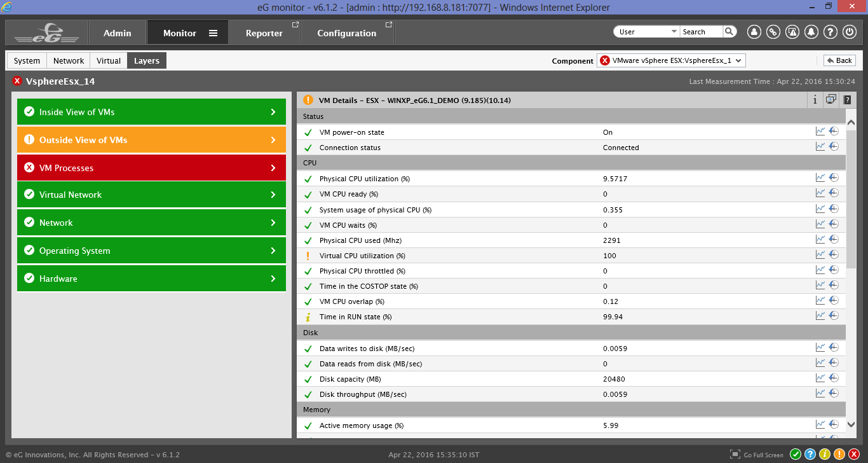This screenshot has height=463, width=868.
Task: Expand the Outside View of VMs layer
Action: click(x=151, y=140)
